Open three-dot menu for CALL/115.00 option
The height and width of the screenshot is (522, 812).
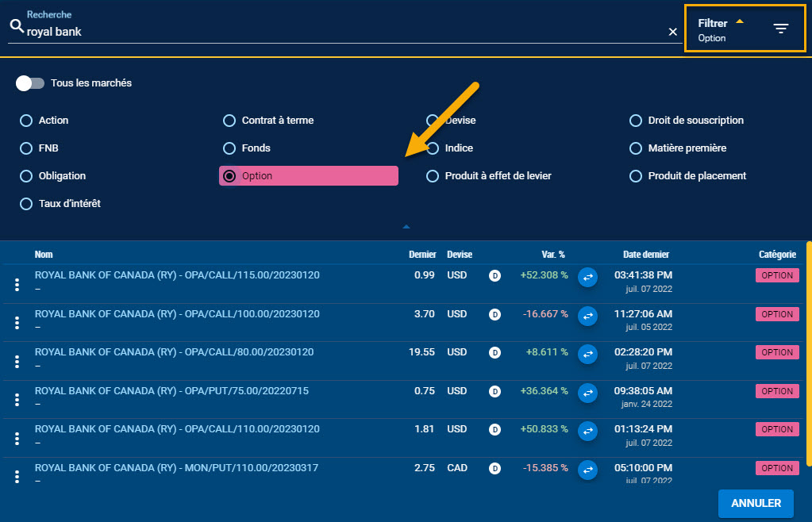[17, 285]
